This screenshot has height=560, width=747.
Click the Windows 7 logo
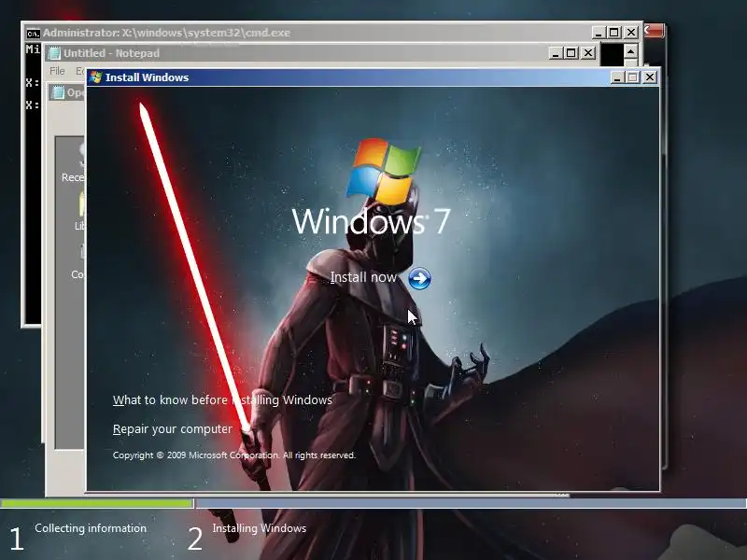click(371, 187)
